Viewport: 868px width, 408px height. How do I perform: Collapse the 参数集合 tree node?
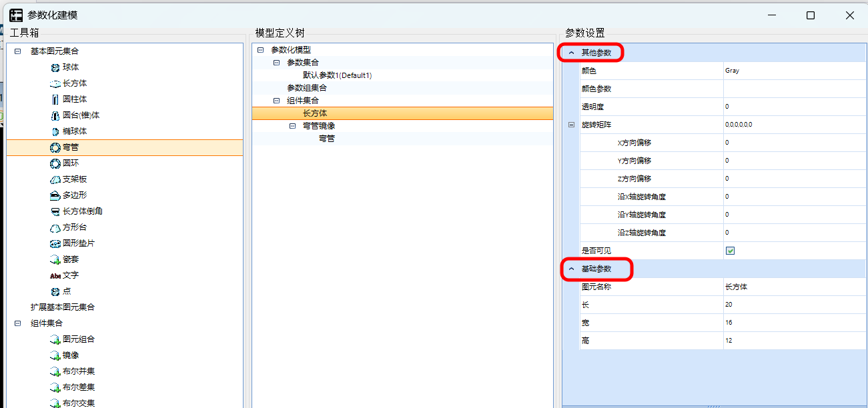click(x=276, y=63)
